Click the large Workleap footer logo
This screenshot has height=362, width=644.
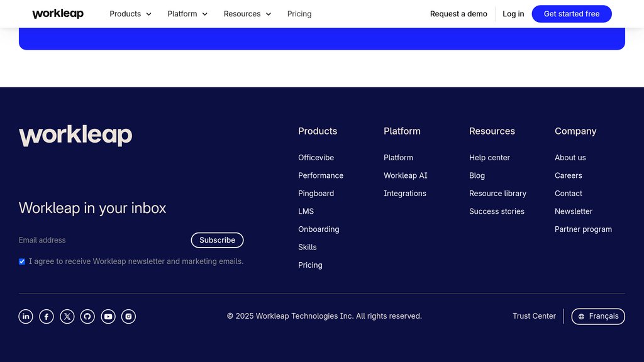coord(75,136)
